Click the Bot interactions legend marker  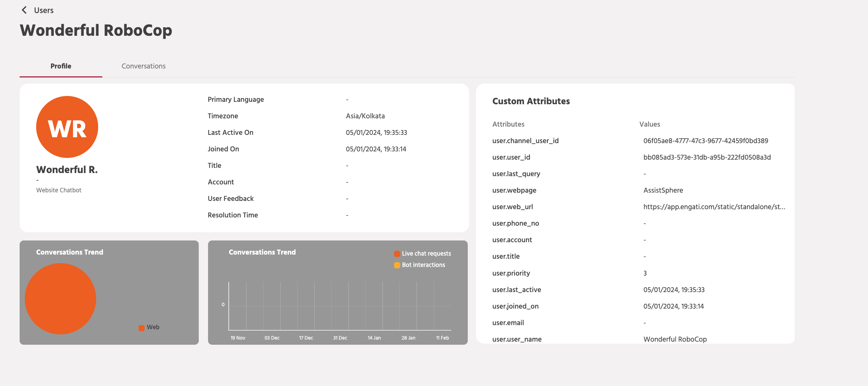[x=397, y=265]
